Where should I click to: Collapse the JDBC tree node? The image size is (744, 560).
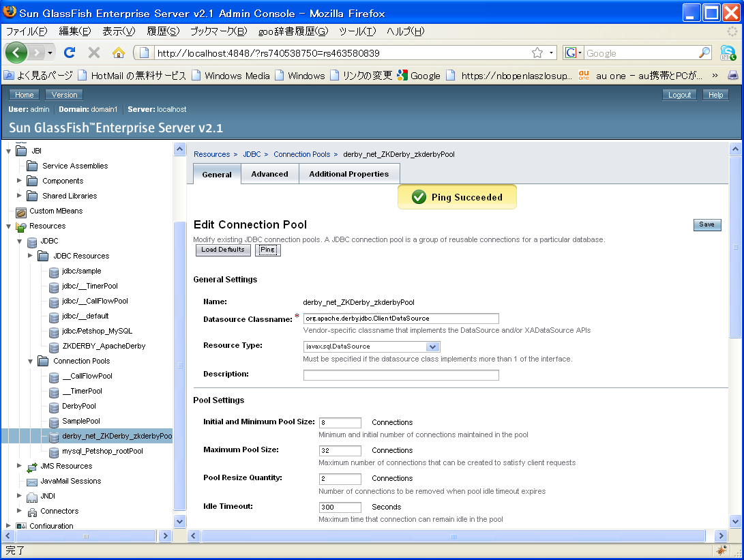(x=20, y=241)
